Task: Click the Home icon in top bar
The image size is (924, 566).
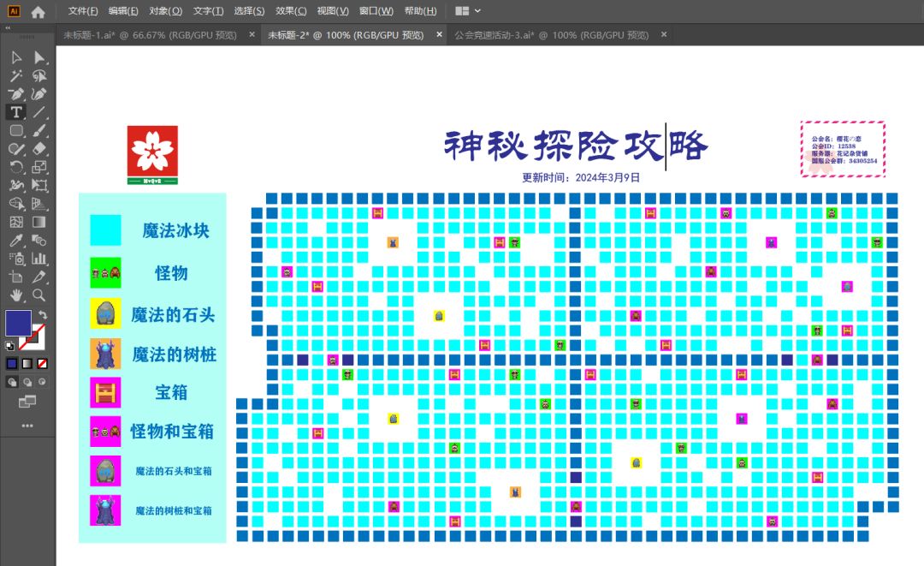Action: coord(38,11)
